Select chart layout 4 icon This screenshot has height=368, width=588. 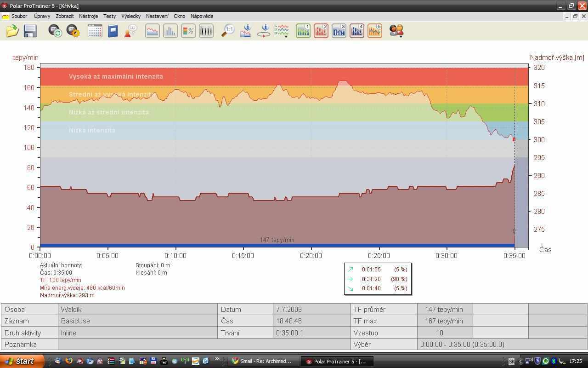(x=357, y=31)
